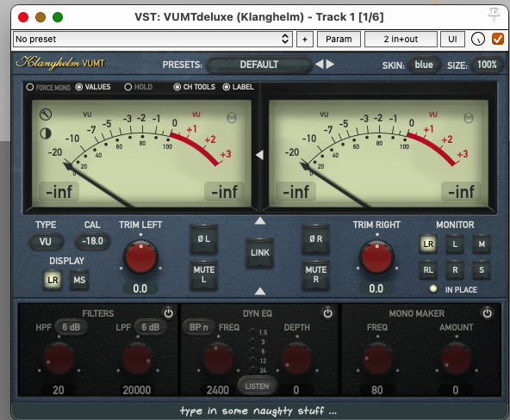Click the HPF frequency knob
510x420 pixels.
pos(59,359)
